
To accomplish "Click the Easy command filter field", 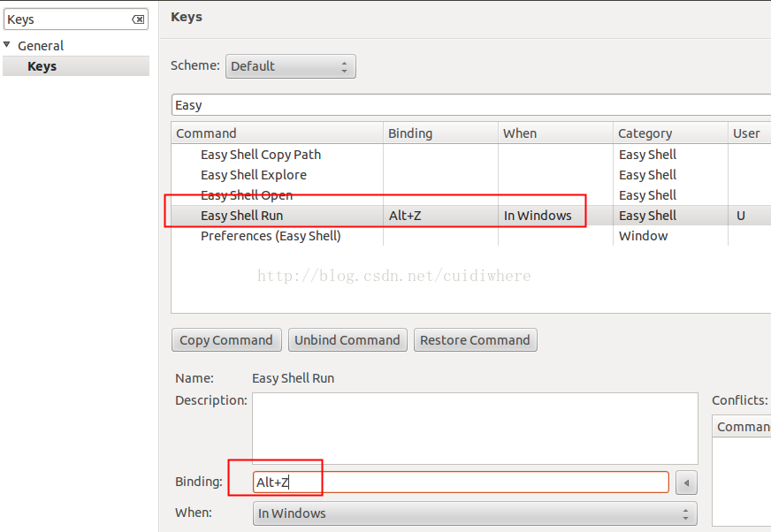I will (471, 105).
